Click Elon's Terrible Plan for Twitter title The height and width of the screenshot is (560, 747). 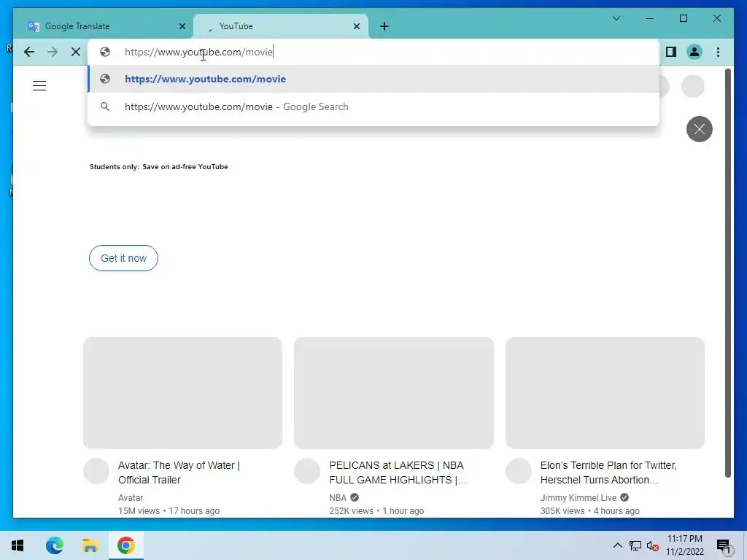608,472
